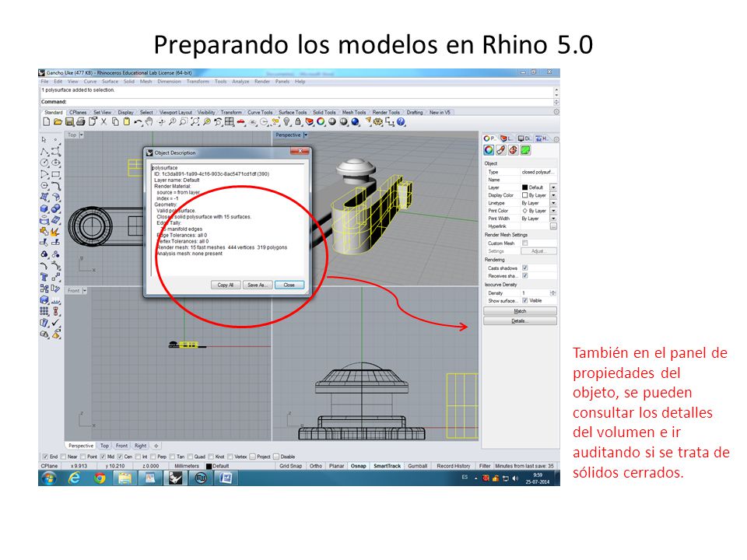Select the Polyline tool in left sidebar

point(44,152)
